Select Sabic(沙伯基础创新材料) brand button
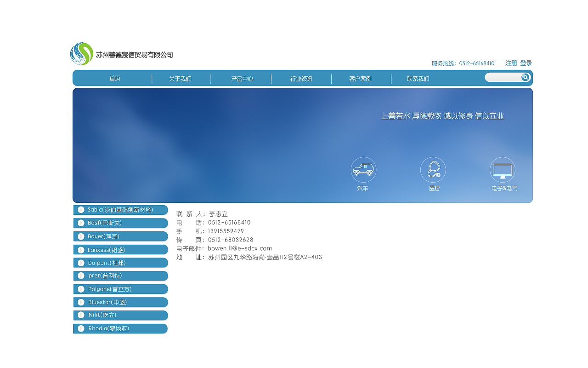This screenshot has width=588, height=368. click(x=121, y=210)
